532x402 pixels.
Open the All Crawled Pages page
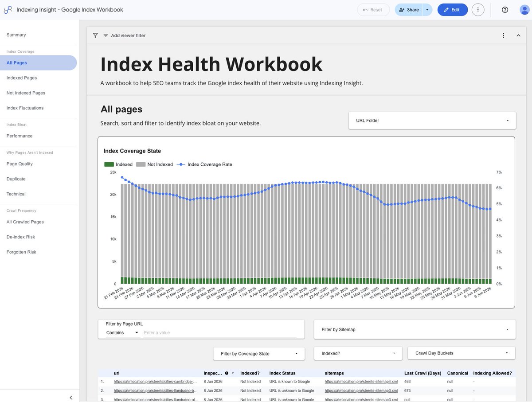coord(25,222)
